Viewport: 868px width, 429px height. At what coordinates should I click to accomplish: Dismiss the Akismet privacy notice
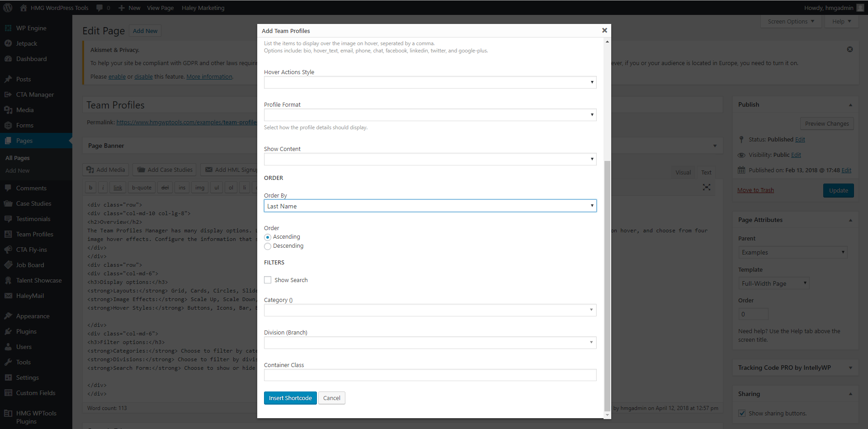click(850, 49)
